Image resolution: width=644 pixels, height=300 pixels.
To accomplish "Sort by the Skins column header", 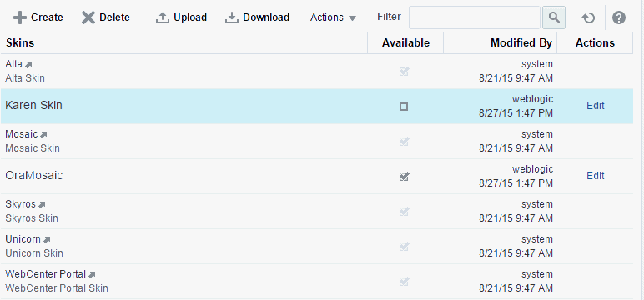I will pos(184,43).
